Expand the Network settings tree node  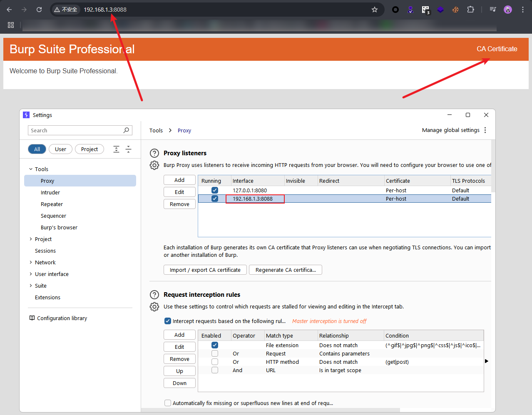pos(31,262)
